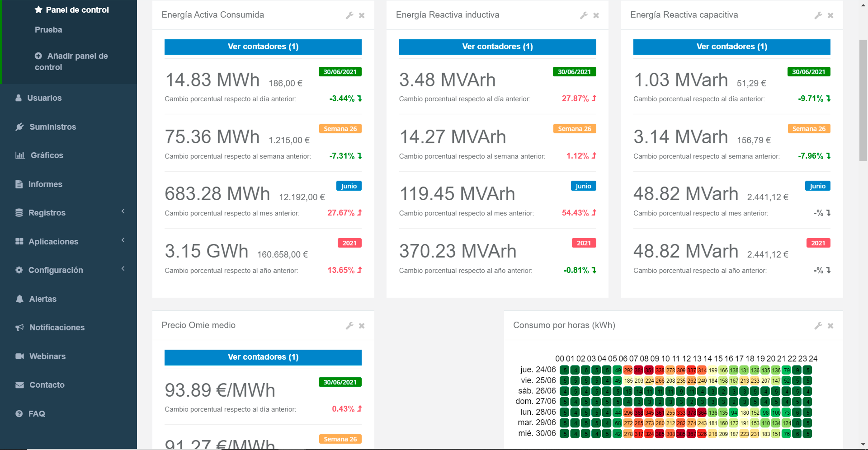
Task: Expand the Registros submenu chevron
Action: click(123, 211)
